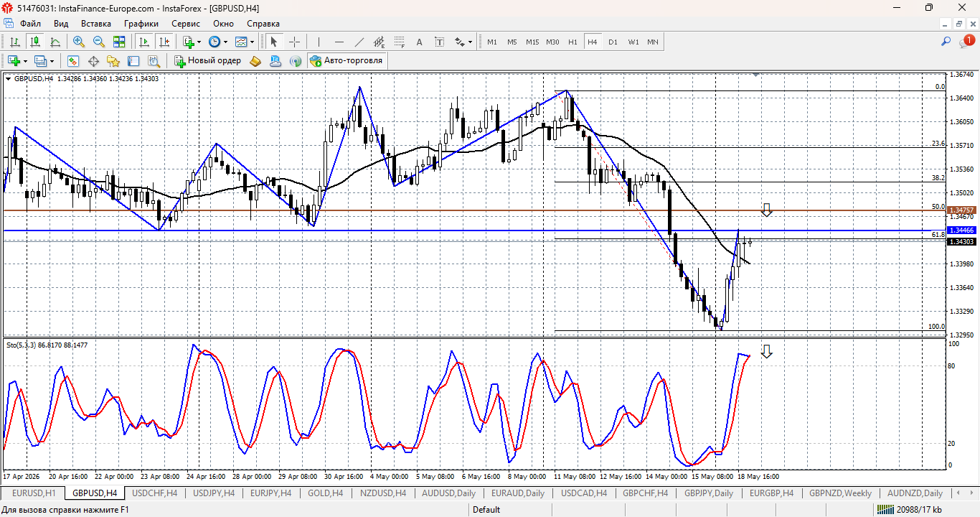Select the arrows drawing tool

(x=460, y=42)
